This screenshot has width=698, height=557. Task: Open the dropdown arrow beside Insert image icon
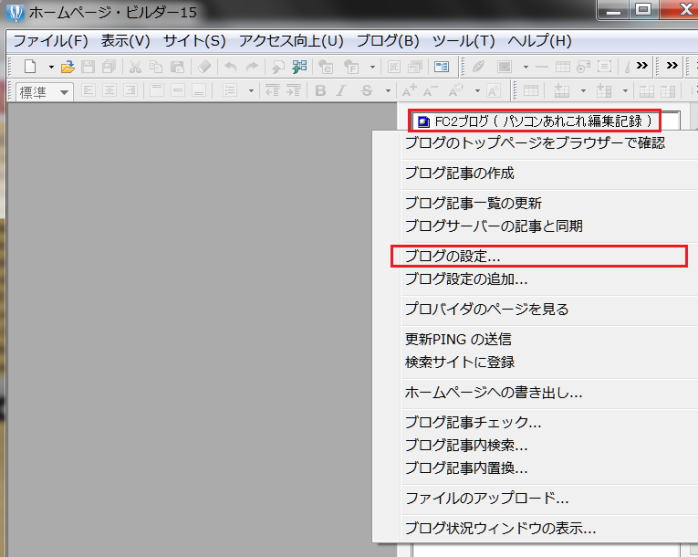pyautogui.click(x=526, y=67)
